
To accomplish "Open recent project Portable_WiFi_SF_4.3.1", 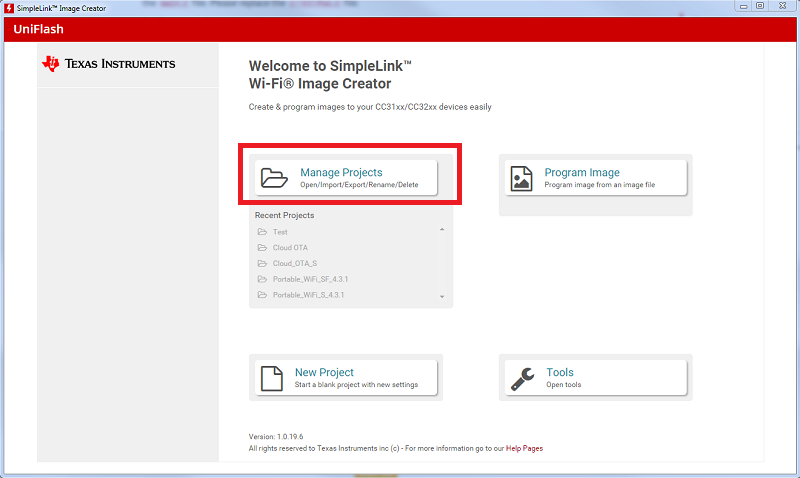I will pyautogui.click(x=308, y=279).
